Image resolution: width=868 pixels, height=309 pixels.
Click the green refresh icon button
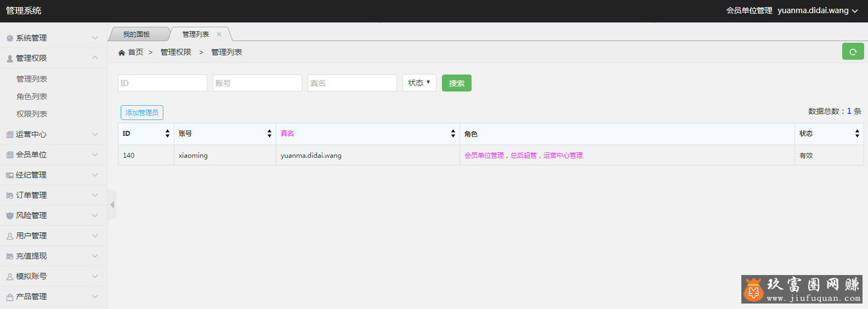pos(853,51)
